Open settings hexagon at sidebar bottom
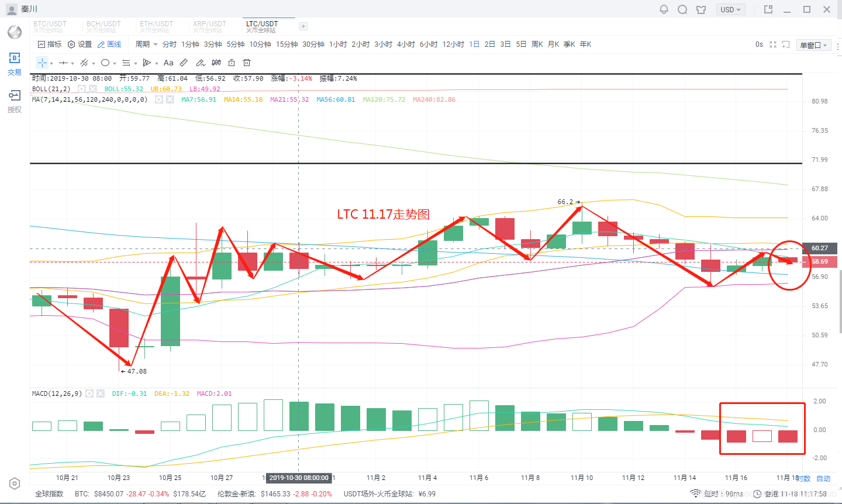The width and height of the screenshot is (842, 504). (x=15, y=484)
